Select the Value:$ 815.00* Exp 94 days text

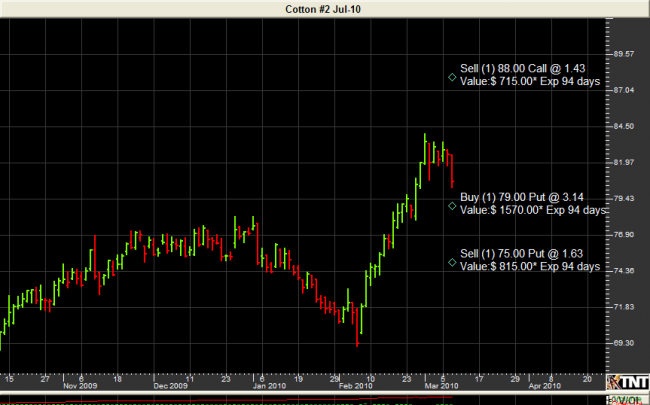(x=530, y=266)
